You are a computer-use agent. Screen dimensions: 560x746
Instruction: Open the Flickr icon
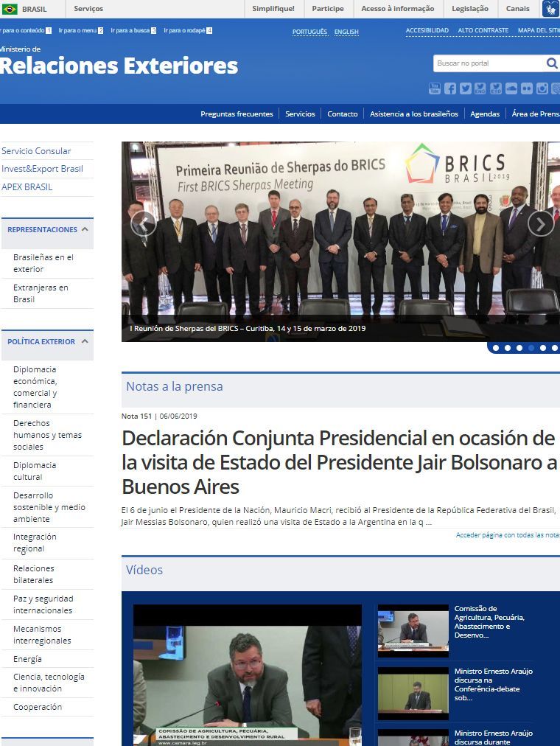click(x=527, y=88)
